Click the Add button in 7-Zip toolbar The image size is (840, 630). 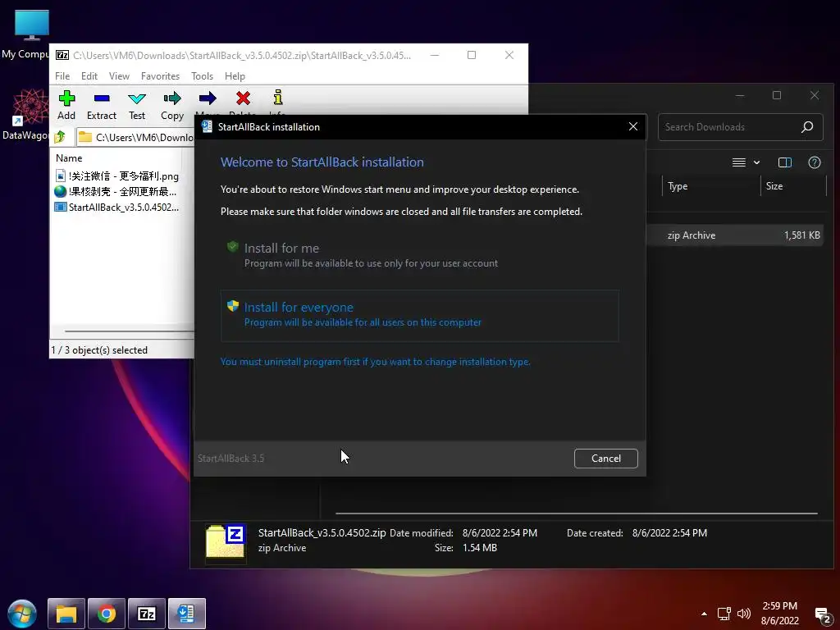coord(66,105)
